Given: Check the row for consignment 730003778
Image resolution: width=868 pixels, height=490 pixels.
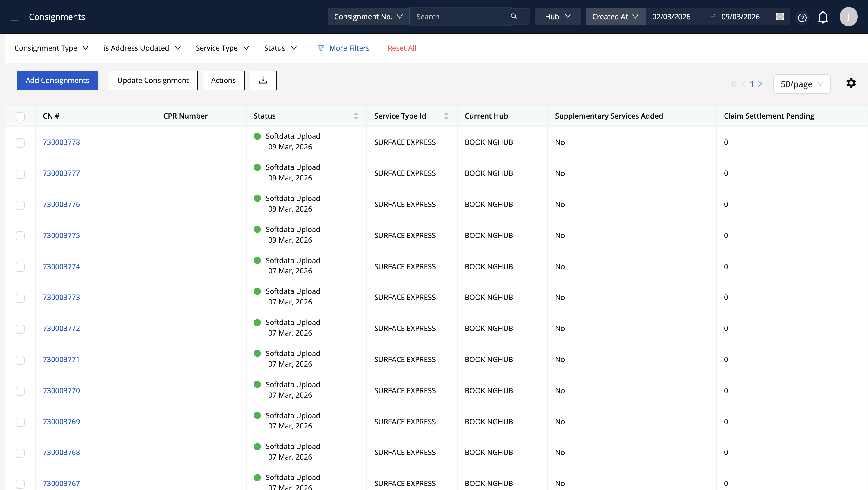Looking at the screenshot, I should pos(20,143).
